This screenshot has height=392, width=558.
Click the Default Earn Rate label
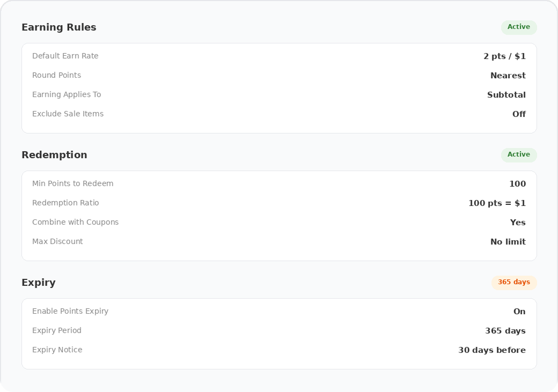point(65,56)
